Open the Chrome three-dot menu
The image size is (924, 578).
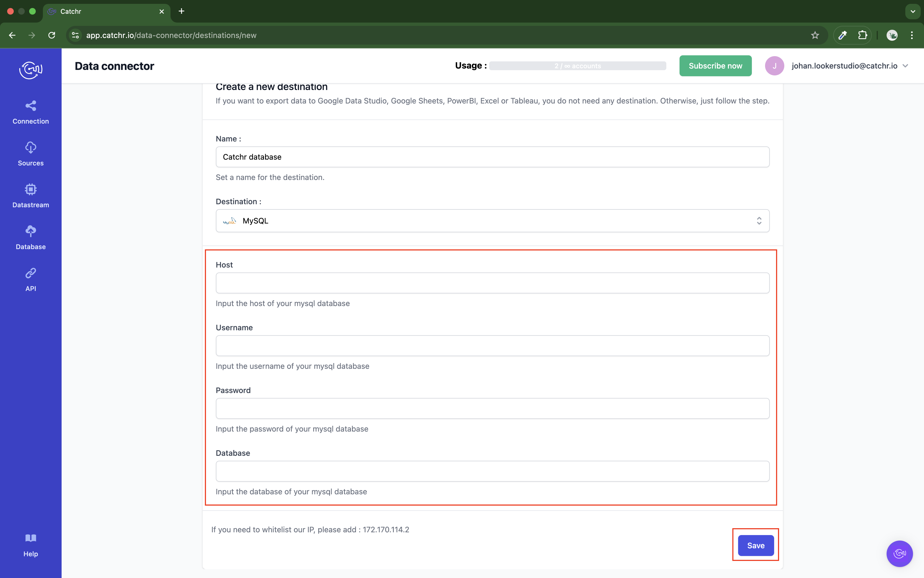[912, 35]
